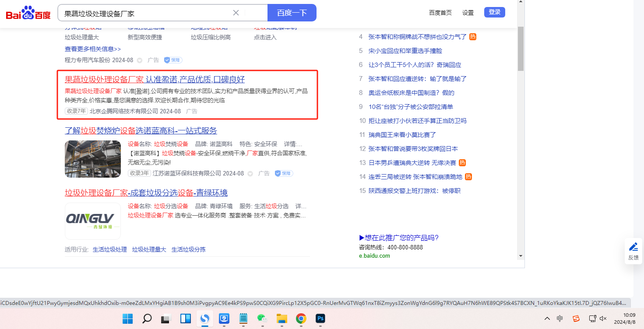
Task: Clear the search box with the X icon
Action: point(236,13)
